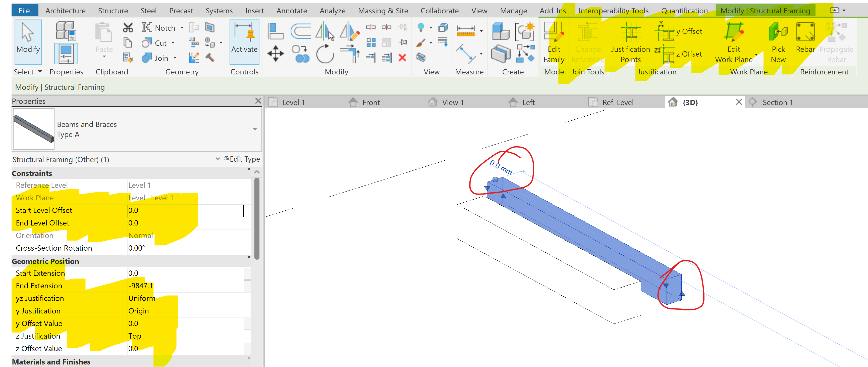Select the Rotate tool in Modify panel
Viewport: 868px width, 367px height.
pos(324,54)
